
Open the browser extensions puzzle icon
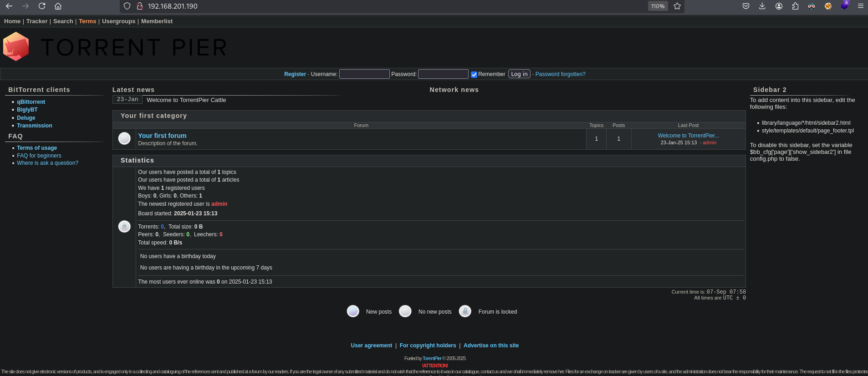coord(795,6)
